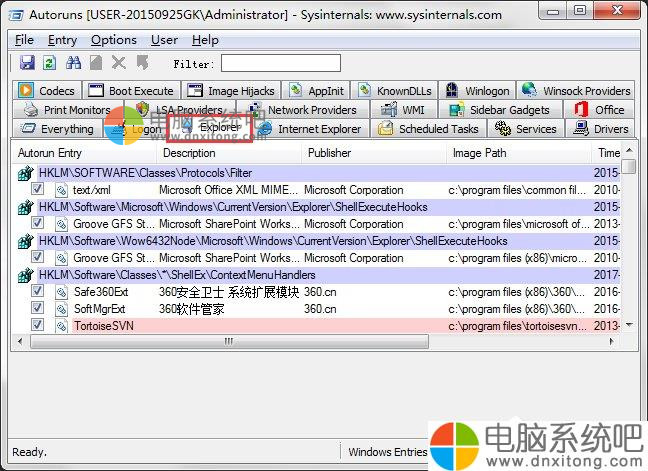
Task: Switch to the WMI tab
Action: click(x=403, y=110)
